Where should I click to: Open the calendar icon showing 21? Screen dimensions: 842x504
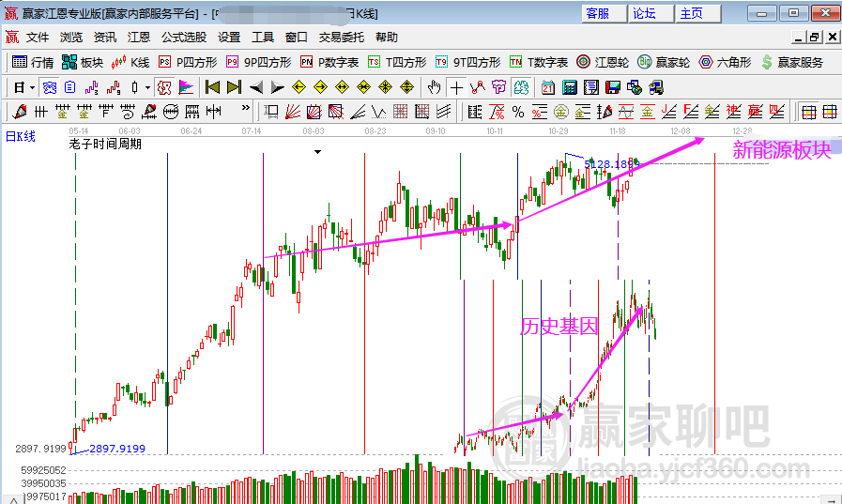(548, 87)
